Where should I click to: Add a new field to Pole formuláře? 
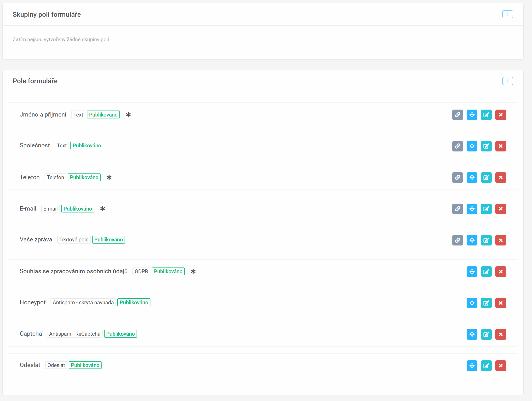508,81
